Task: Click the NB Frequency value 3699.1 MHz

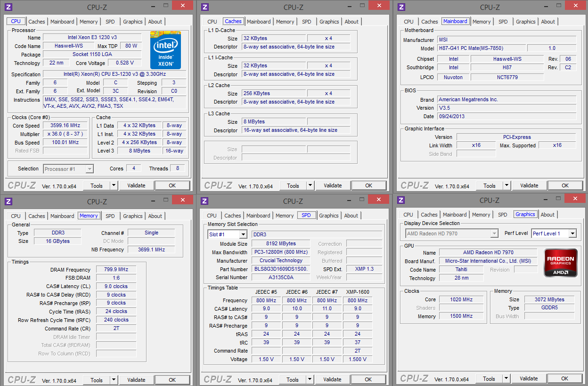Action: 151,250
